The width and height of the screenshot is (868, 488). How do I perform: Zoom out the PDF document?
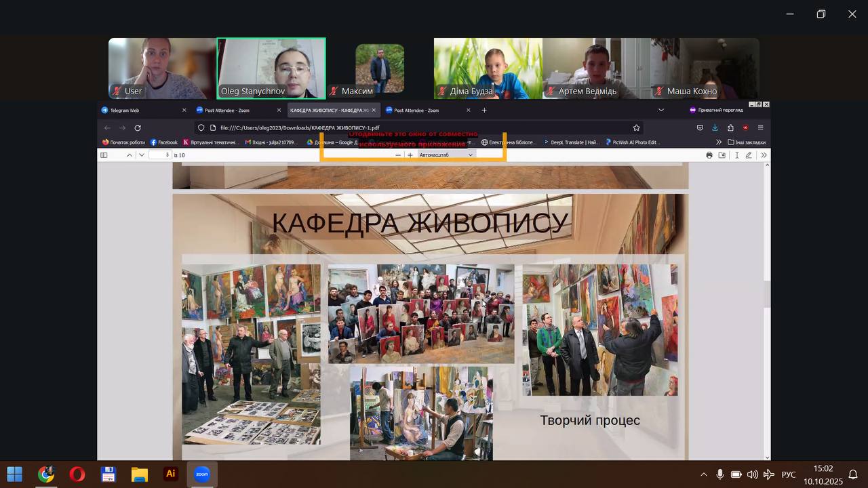pyautogui.click(x=398, y=155)
